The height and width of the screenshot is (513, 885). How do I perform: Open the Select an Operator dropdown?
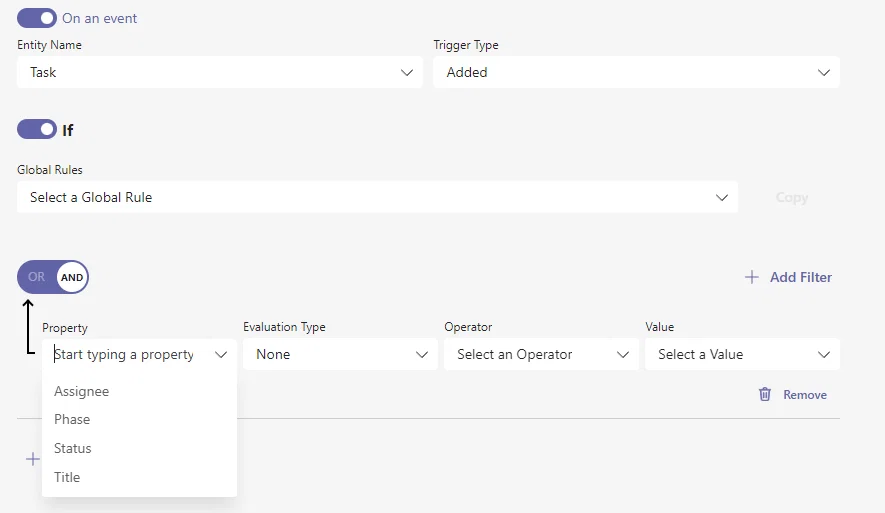click(x=541, y=354)
